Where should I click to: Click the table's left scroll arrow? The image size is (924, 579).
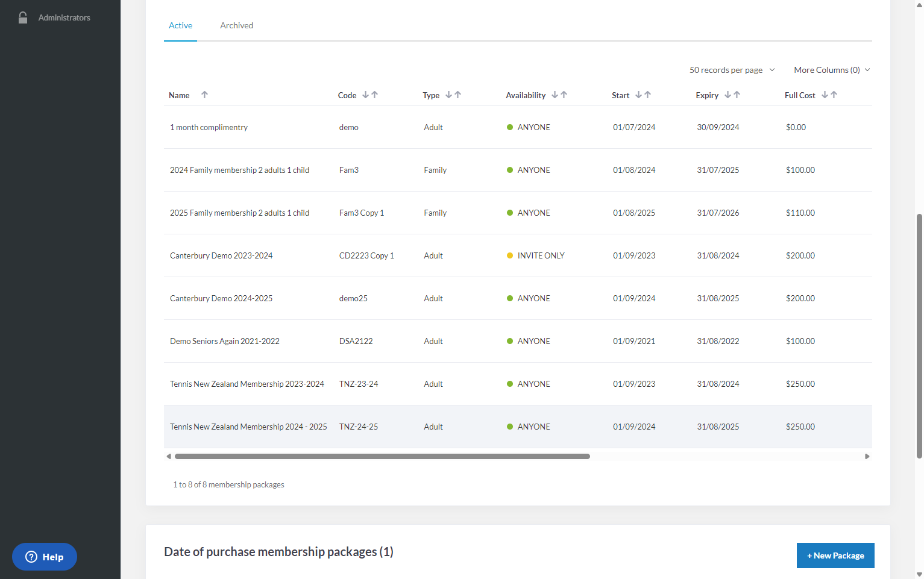[x=169, y=456]
